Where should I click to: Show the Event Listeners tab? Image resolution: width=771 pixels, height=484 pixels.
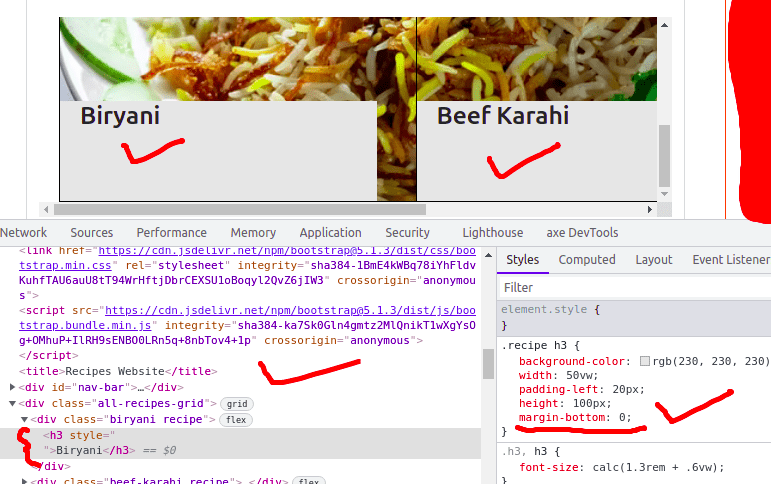731,260
